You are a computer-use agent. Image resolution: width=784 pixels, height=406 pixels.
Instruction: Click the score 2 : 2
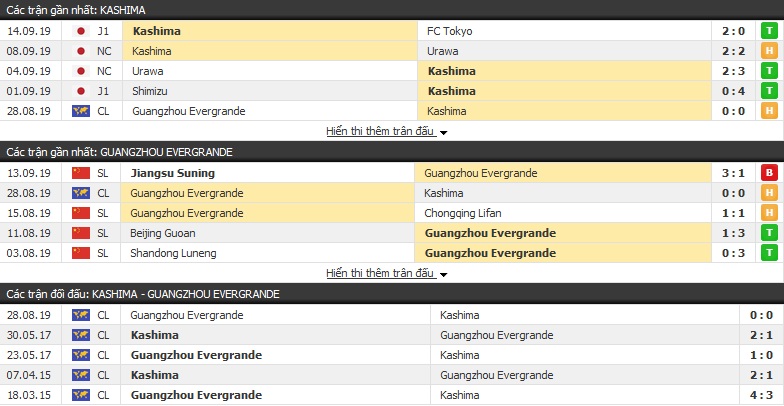point(734,51)
